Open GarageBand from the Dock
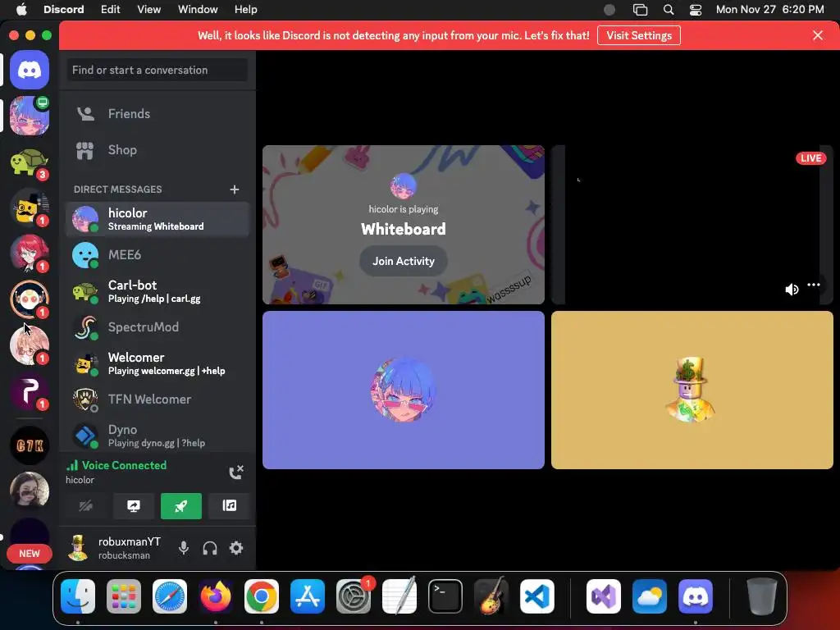 tap(491, 596)
